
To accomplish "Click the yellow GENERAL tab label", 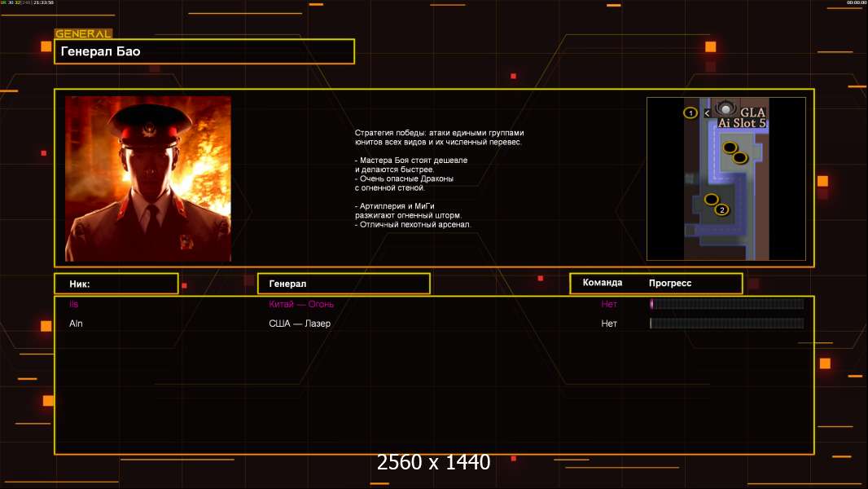I will click(x=84, y=33).
